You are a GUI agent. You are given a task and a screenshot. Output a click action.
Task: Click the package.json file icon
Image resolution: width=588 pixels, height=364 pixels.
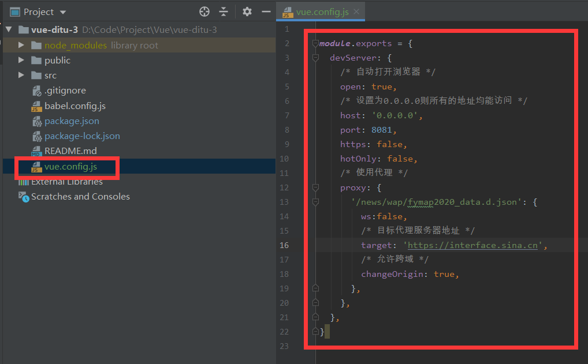click(x=37, y=121)
